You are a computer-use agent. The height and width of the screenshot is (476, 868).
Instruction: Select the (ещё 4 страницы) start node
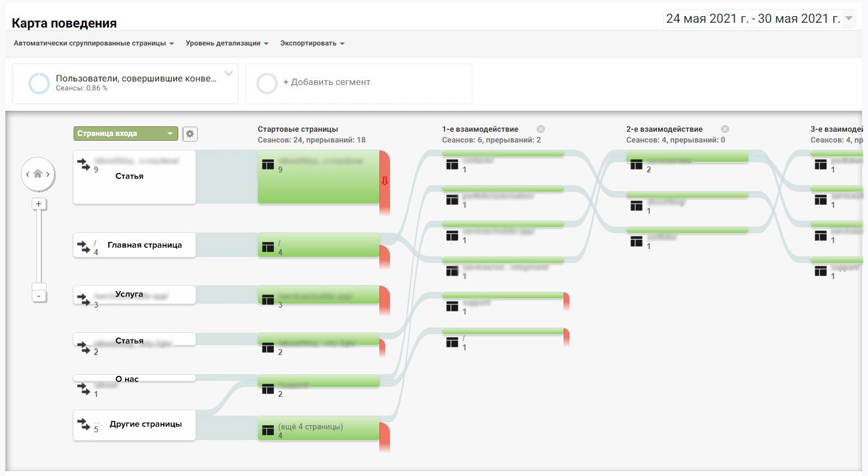point(318,430)
